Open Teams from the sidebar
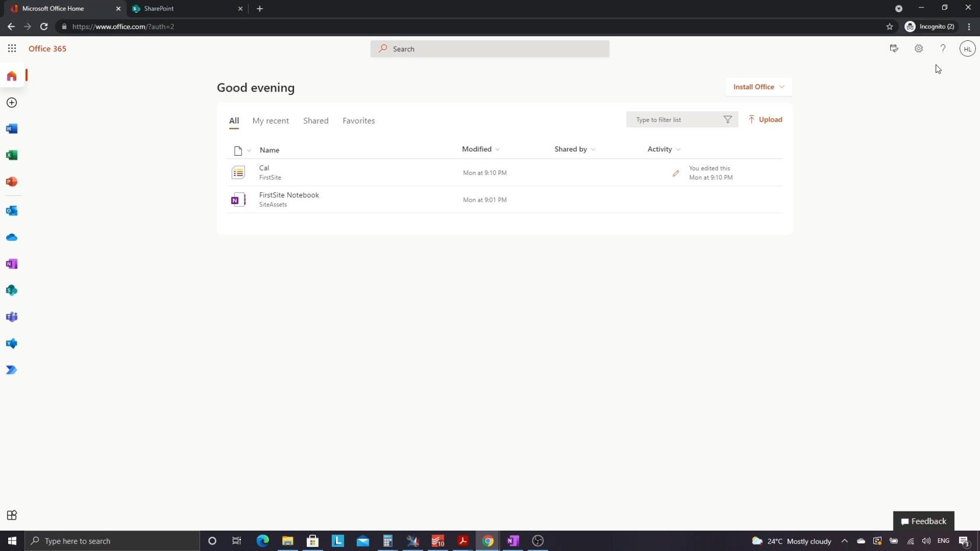Viewport: 980px width, 551px height. tap(12, 317)
